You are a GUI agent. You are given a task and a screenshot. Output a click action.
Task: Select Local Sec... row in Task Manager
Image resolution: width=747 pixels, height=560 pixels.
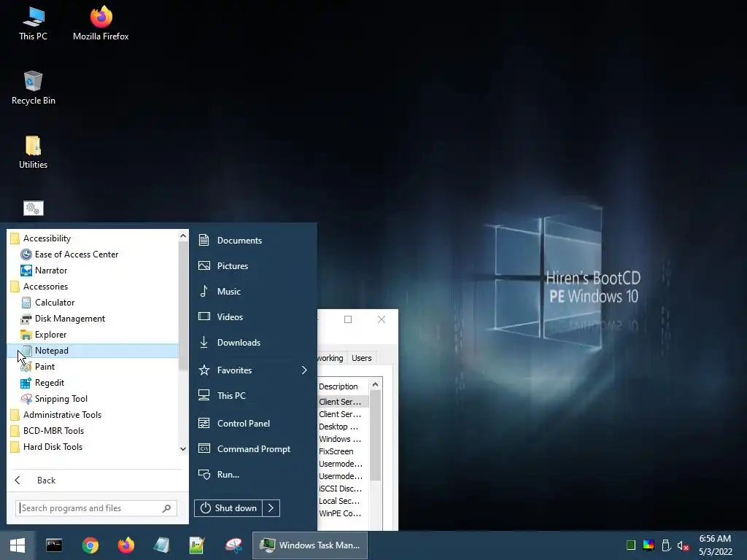(339, 501)
